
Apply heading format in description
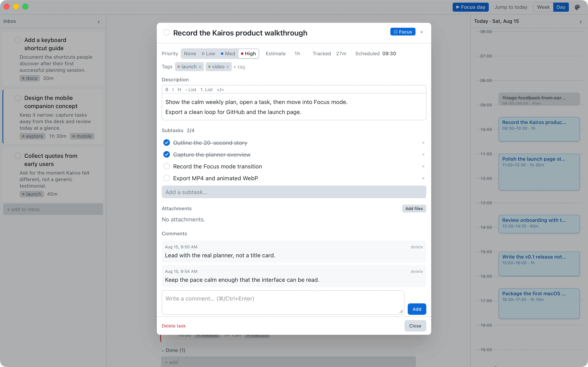pos(179,90)
